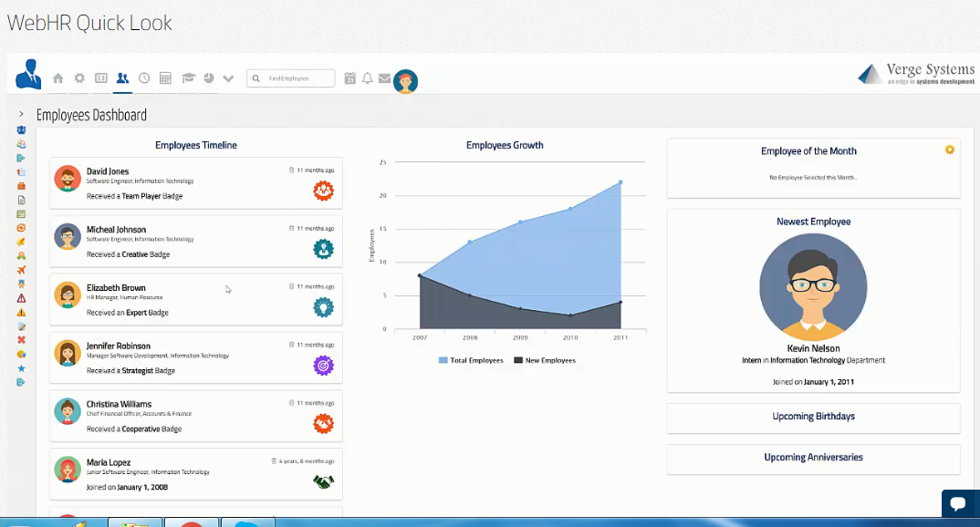This screenshot has height=527, width=980.
Task: Click the 2007 data point on chart
Action: coord(420,275)
